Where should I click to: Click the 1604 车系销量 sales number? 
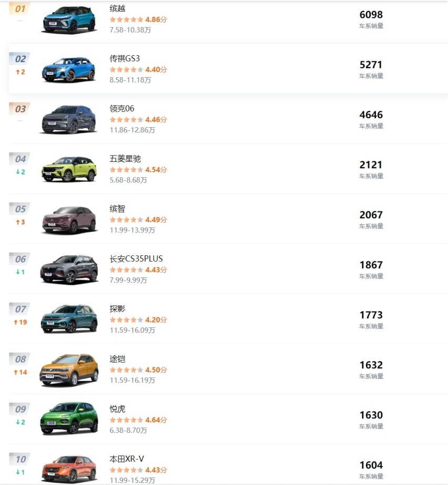371,465
